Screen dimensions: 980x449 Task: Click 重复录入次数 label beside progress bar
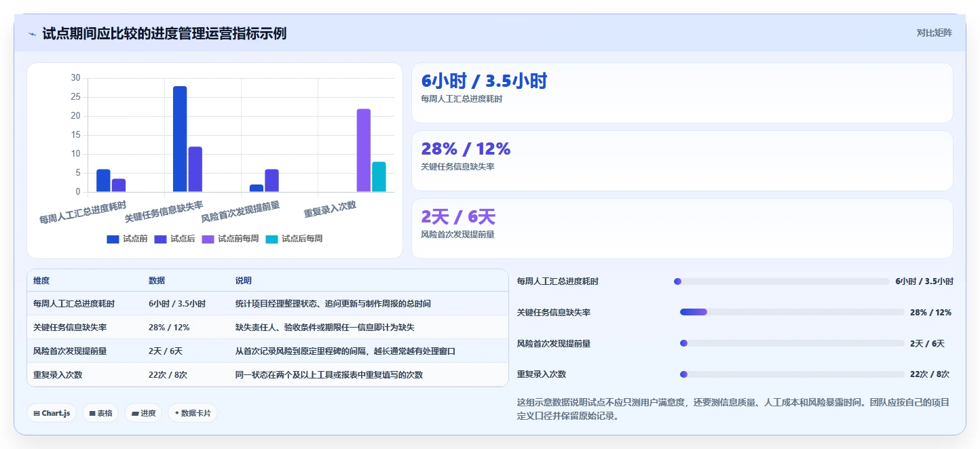542,374
